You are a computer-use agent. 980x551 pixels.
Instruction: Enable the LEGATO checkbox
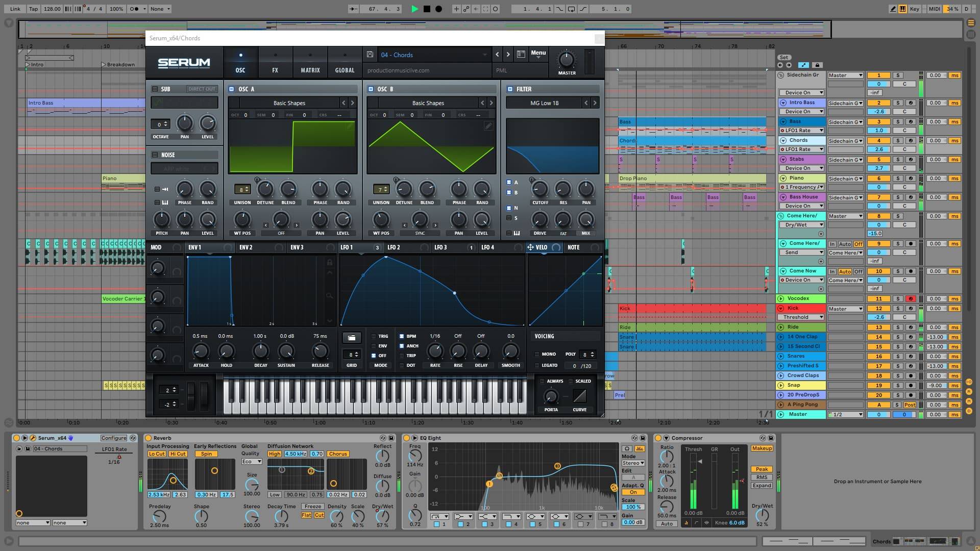537,365
